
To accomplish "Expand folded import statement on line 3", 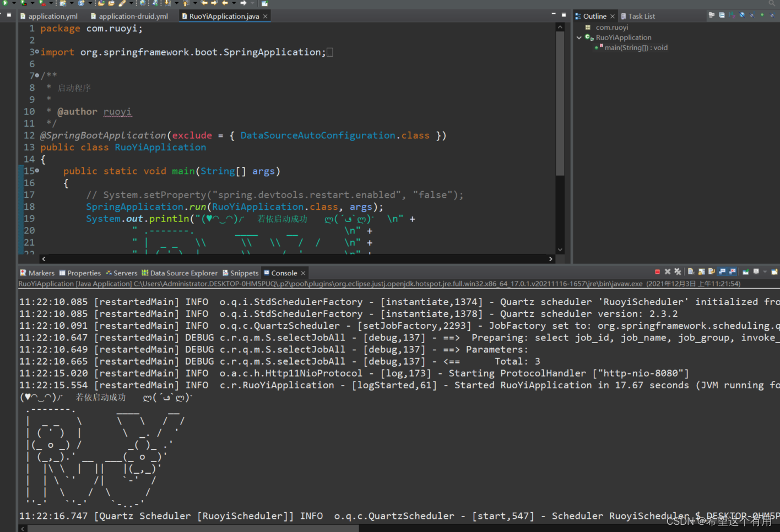I will (x=37, y=52).
